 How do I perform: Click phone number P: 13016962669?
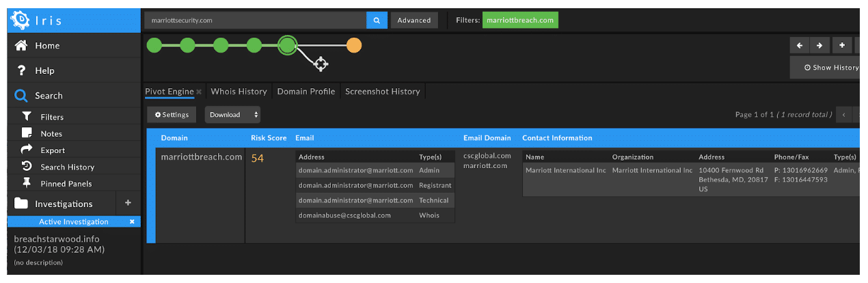click(801, 170)
